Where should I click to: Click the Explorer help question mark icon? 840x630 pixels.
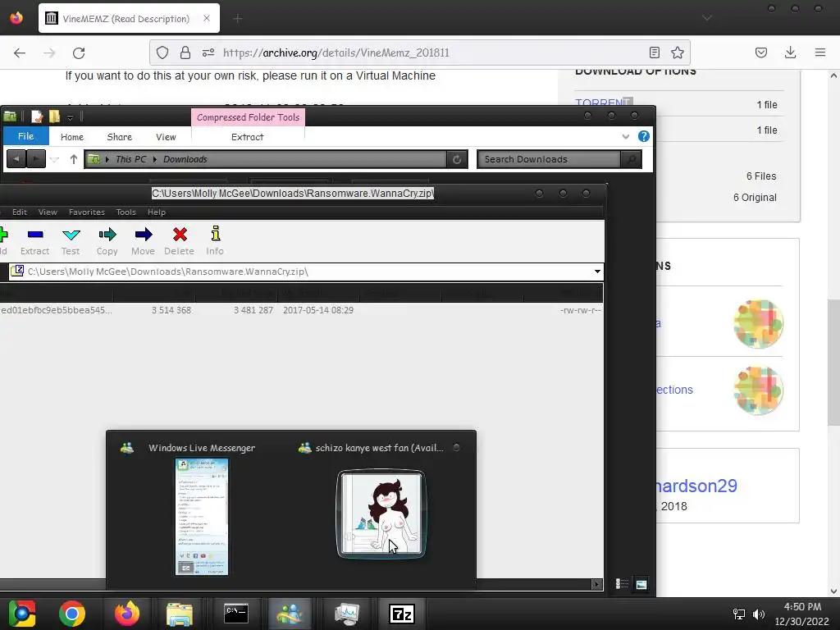point(644,137)
